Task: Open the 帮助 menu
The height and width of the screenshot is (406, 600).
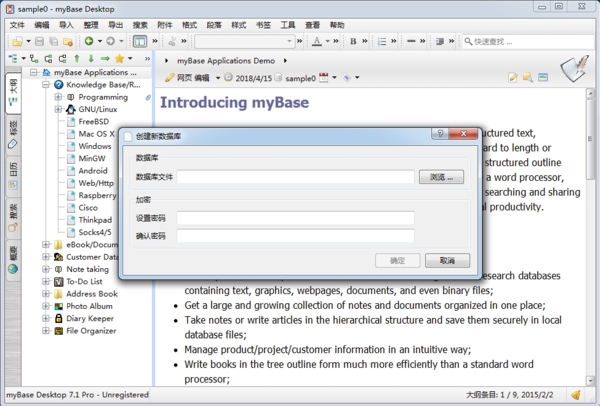Action: click(x=337, y=25)
